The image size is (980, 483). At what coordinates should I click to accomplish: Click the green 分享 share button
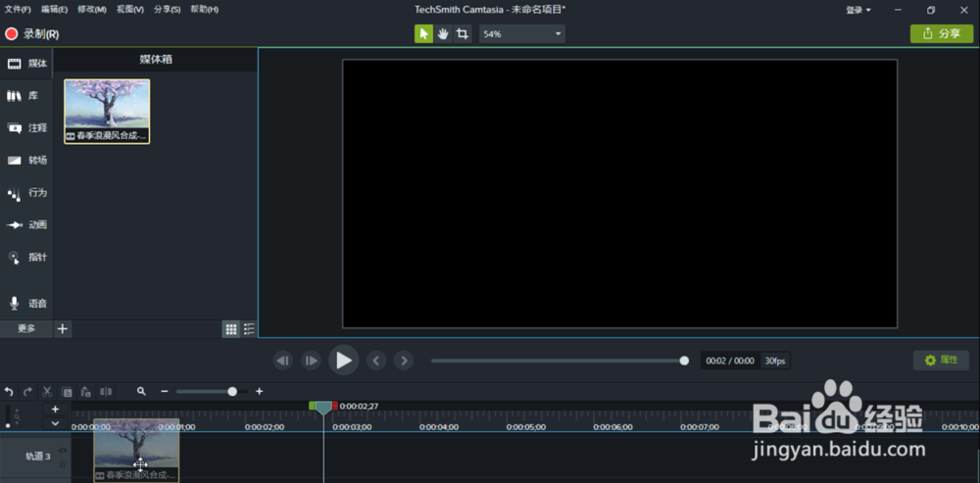click(x=941, y=33)
